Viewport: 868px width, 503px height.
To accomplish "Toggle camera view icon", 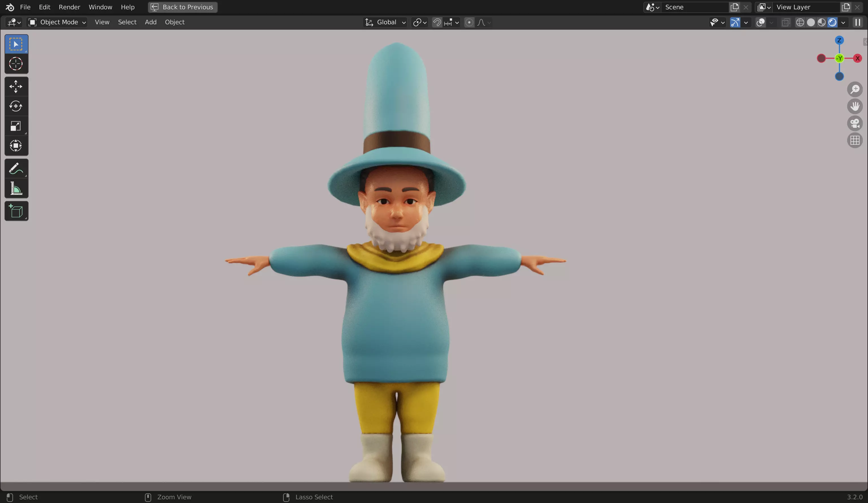I will [854, 124].
